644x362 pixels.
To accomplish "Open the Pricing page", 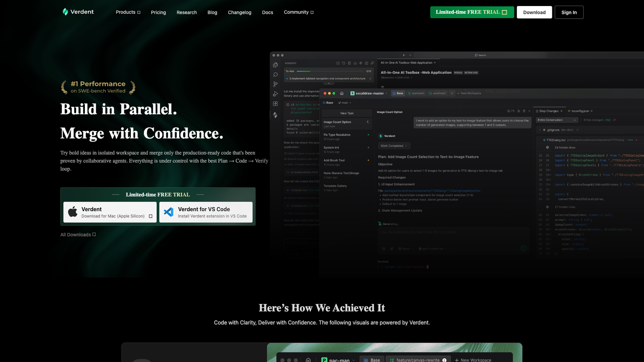I will coord(158,12).
